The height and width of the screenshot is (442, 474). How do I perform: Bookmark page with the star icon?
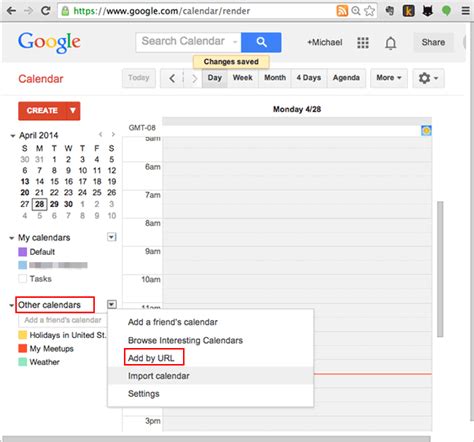pyautogui.click(x=369, y=11)
